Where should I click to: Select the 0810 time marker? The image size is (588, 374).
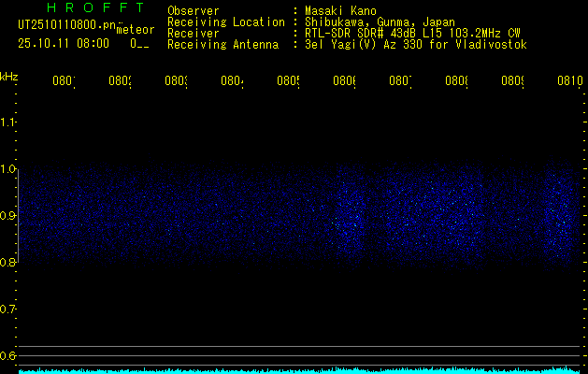click(567, 81)
